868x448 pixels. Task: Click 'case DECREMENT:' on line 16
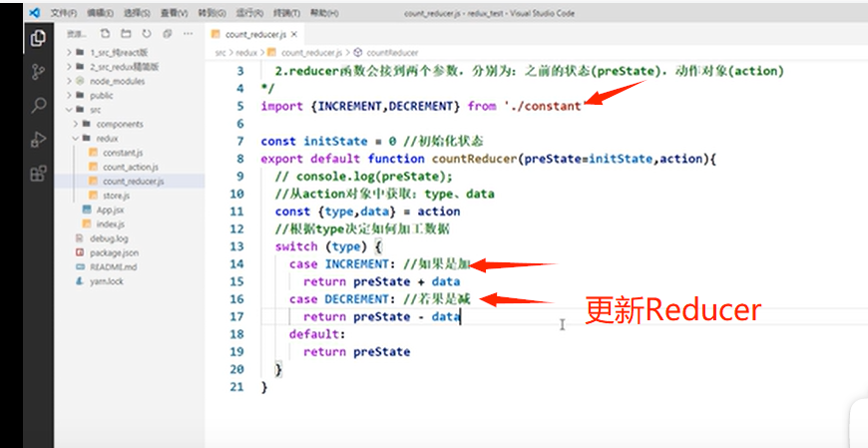[x=342, y=299]
